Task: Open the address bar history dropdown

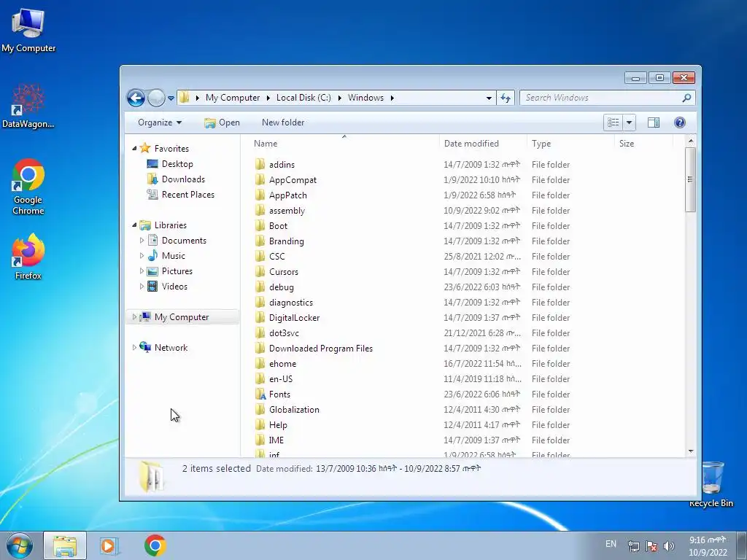Action: (489, 98)
